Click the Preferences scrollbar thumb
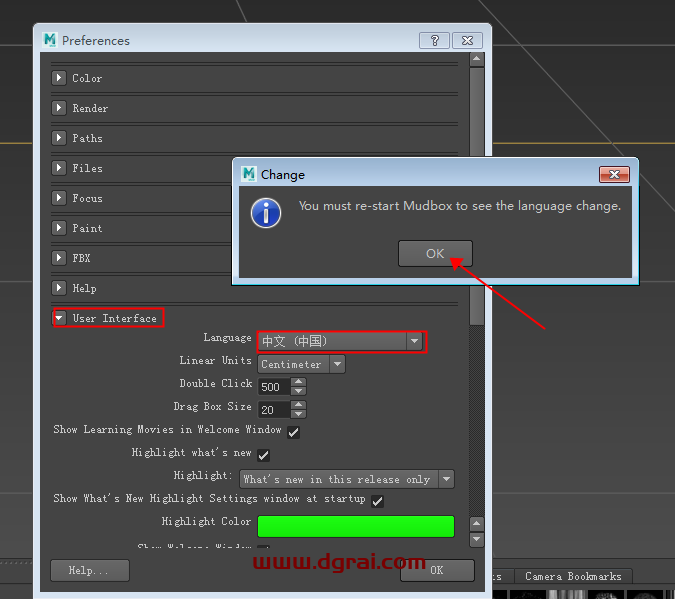 click(x=477, y=196)
